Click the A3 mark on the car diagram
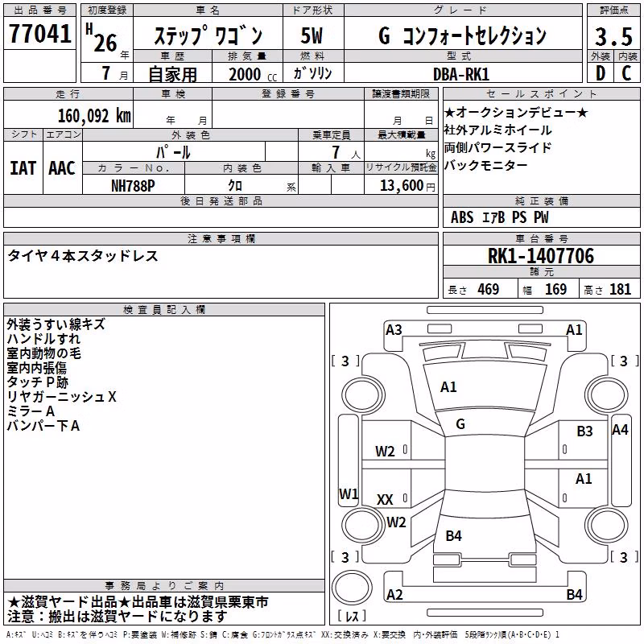 click(394, 330)
